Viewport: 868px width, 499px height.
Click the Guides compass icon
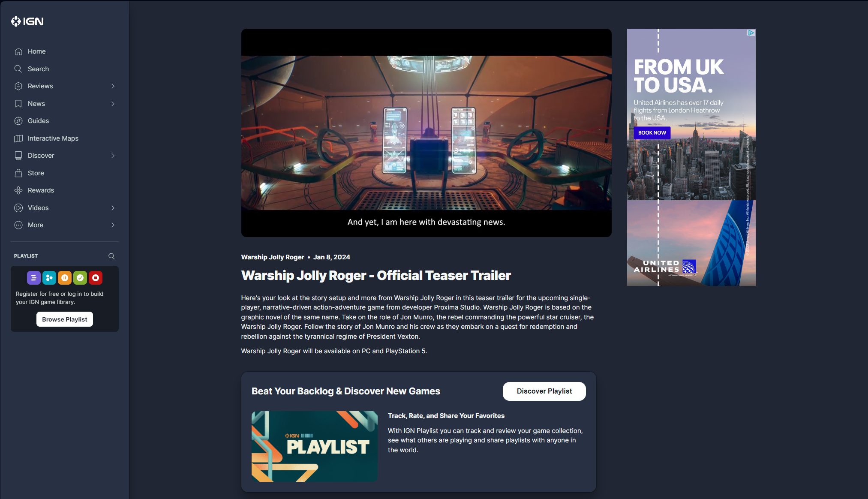(18, 121)
